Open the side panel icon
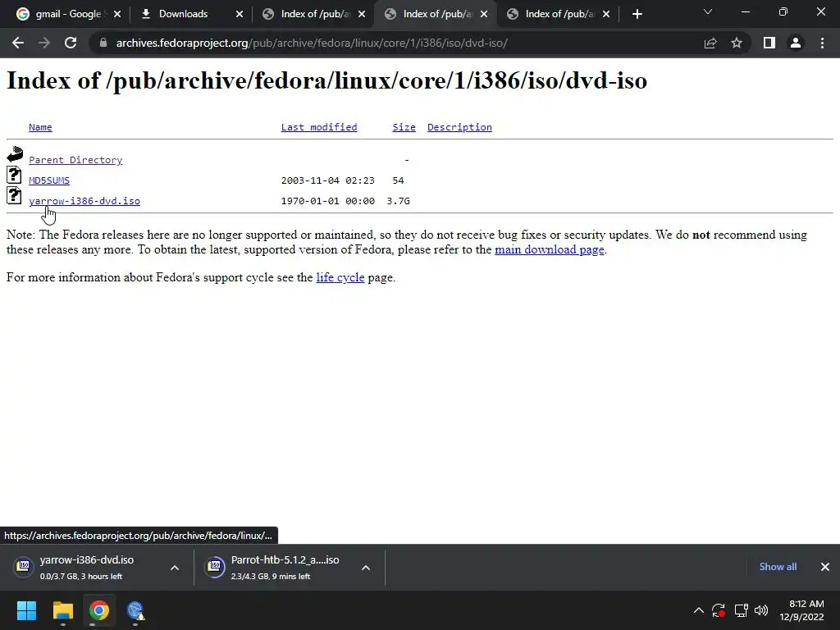 tap(769, 43)
